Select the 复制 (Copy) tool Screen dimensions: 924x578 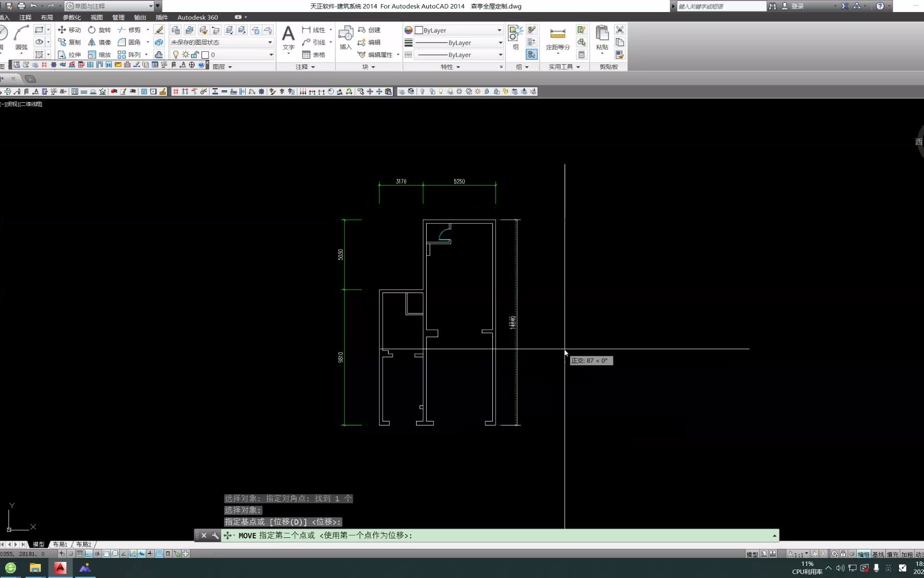69,42
